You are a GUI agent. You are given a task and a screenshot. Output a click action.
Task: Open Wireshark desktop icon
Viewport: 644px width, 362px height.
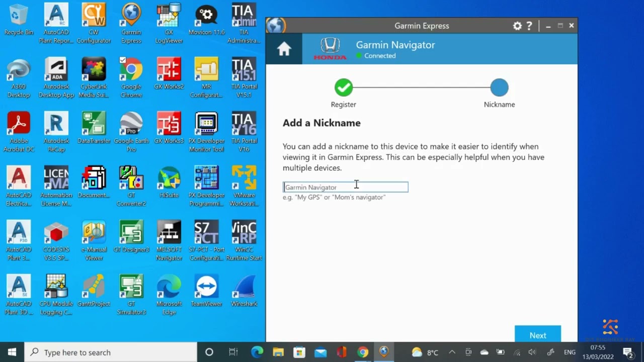pyautogui.click(x=244, y=292)
